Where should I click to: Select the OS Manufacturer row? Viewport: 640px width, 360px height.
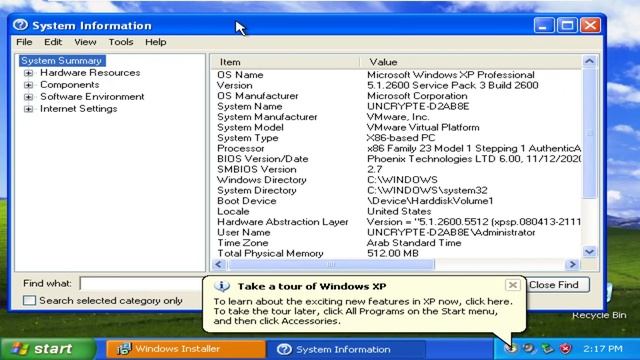(x=397, y=96)
